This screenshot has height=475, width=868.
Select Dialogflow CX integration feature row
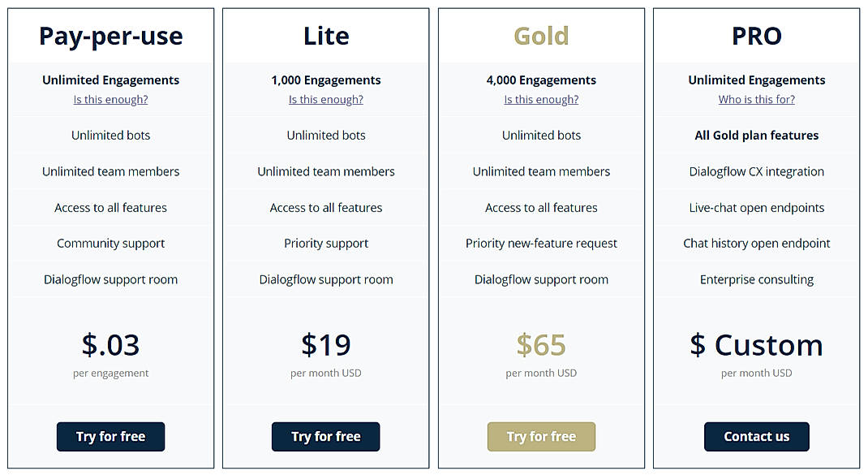pyautogui.click(x=756, y=171)
